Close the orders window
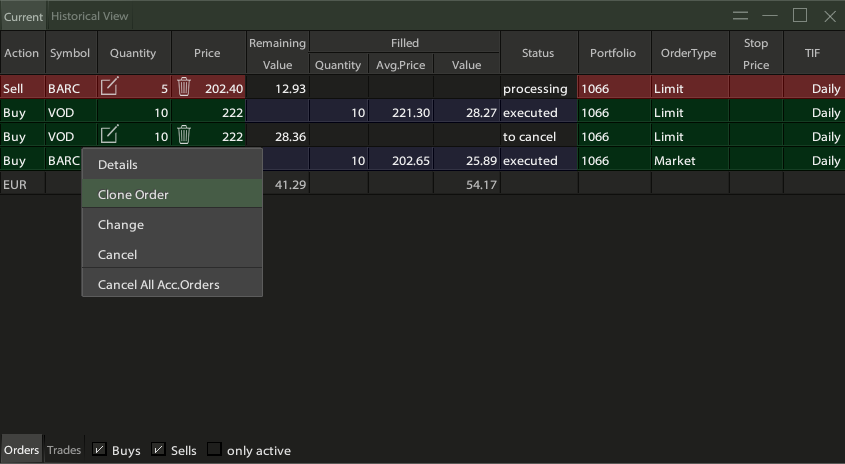This screenshot has width=845, height=464. click(x=829, y=16)
